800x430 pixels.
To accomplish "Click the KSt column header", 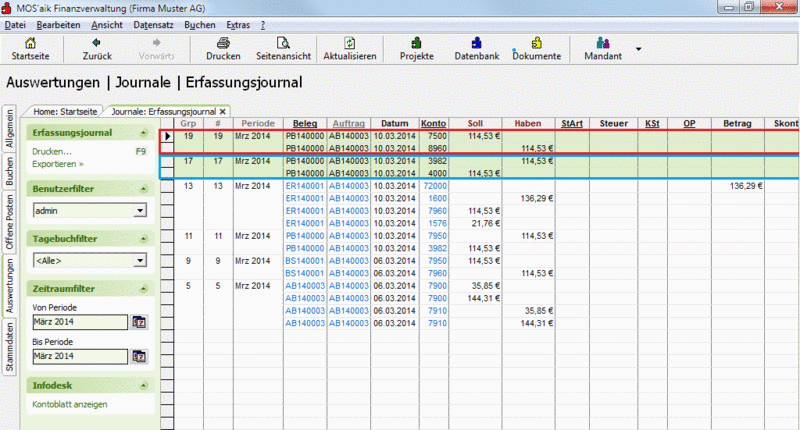I will pyautogui.click(x=652, y=123).
